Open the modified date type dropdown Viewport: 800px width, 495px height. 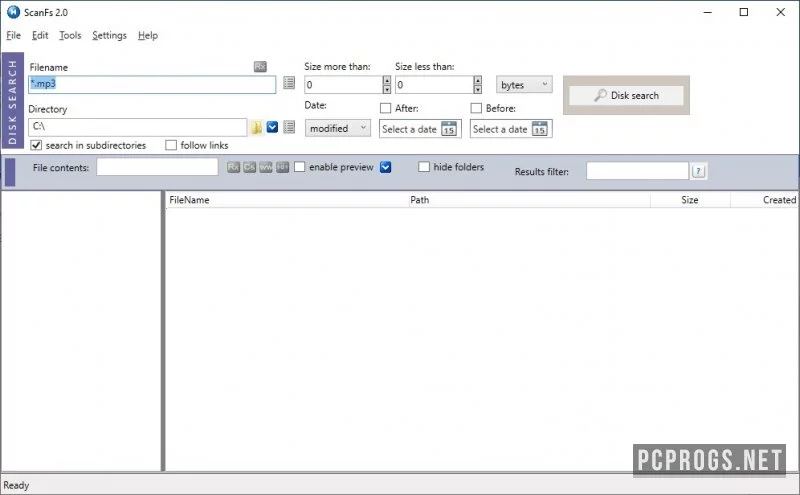pos(338,128)
